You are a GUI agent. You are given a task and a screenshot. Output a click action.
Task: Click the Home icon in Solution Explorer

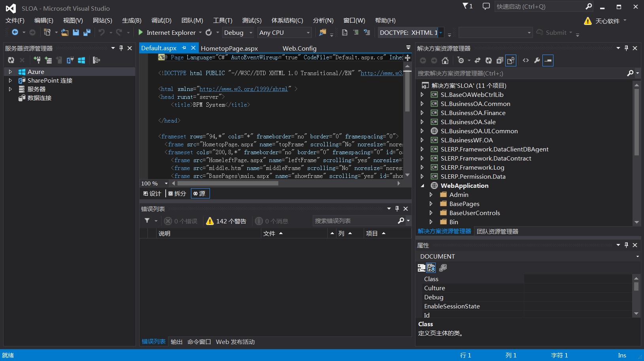pos(445,60)
